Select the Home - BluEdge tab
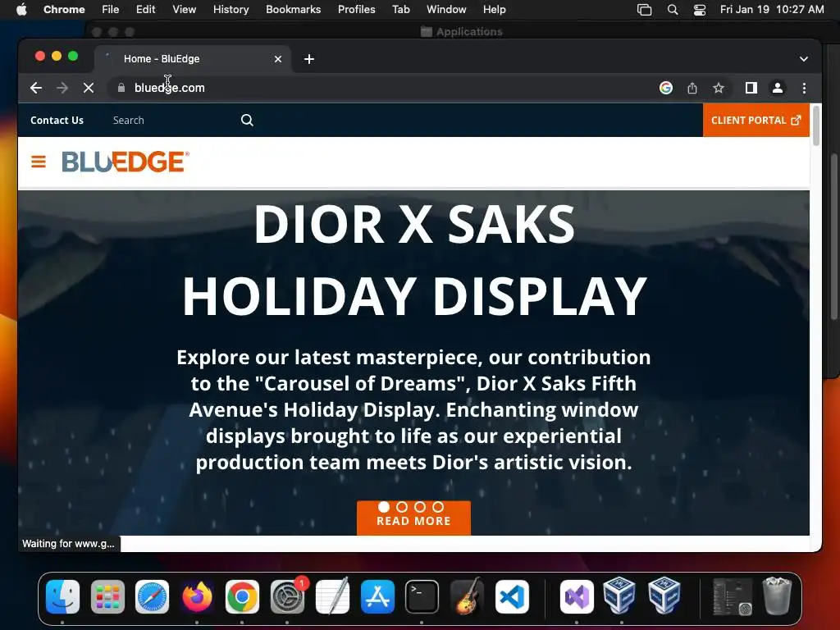840x630 pixels. click(193, 59)
